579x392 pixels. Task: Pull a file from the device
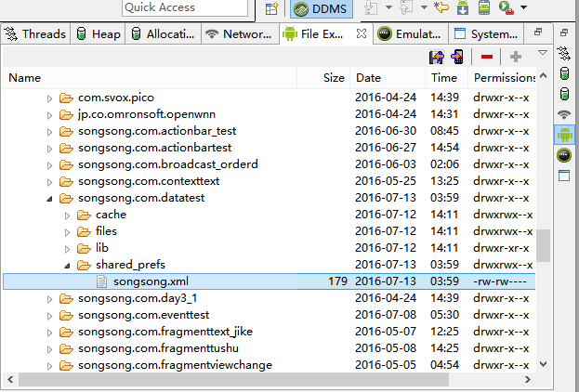(437, 57)
